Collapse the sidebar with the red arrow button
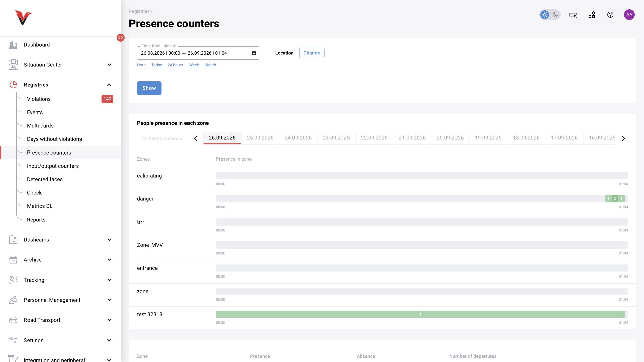 point(121,38)
